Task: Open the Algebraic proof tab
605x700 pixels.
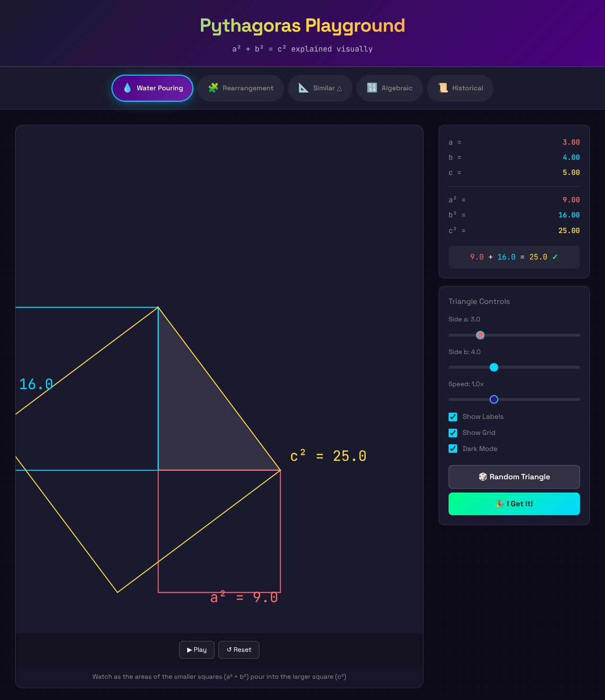Action: 389,88
